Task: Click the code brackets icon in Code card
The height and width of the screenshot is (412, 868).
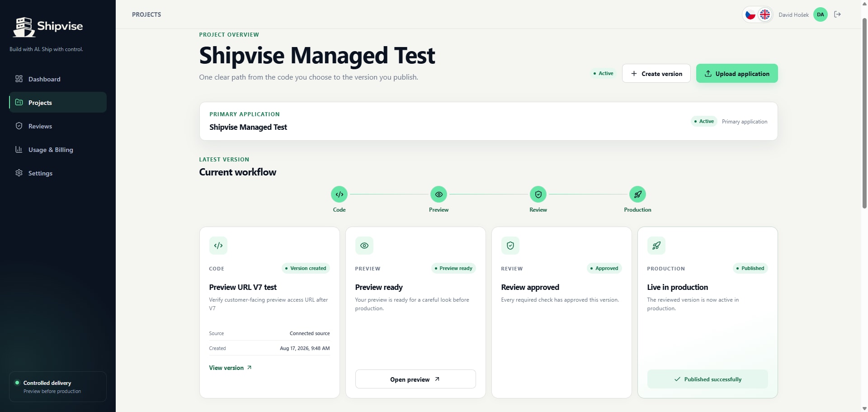Action: 218,246
